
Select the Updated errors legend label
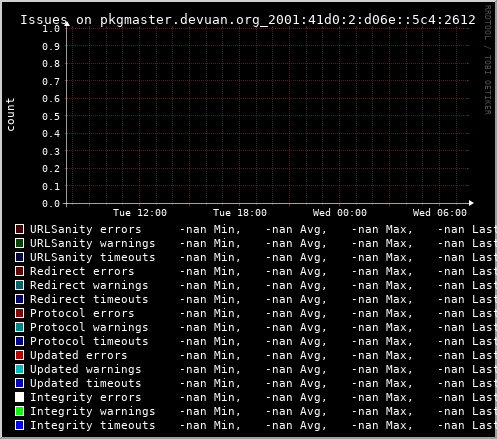79,355
